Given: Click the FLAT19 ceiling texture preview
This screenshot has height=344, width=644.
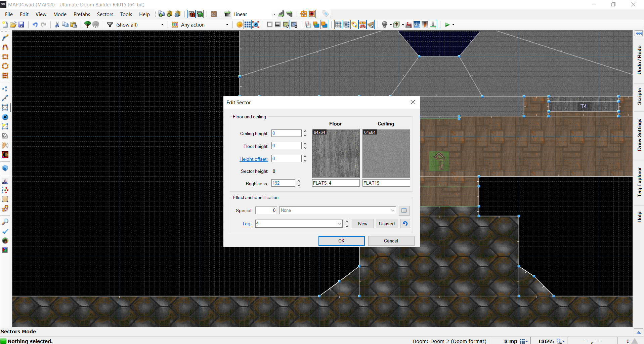Looking at the screenshot, I should pyautogui.click(x=386, y=153).
